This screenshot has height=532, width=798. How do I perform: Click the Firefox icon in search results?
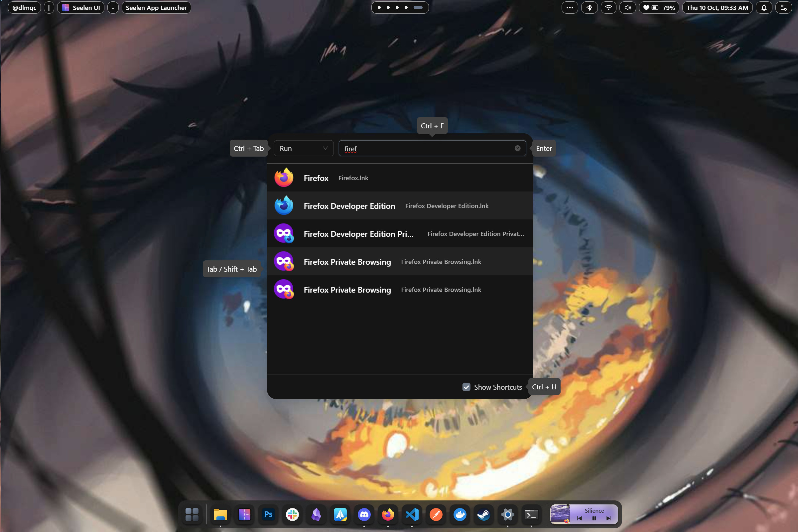[285, 177]
